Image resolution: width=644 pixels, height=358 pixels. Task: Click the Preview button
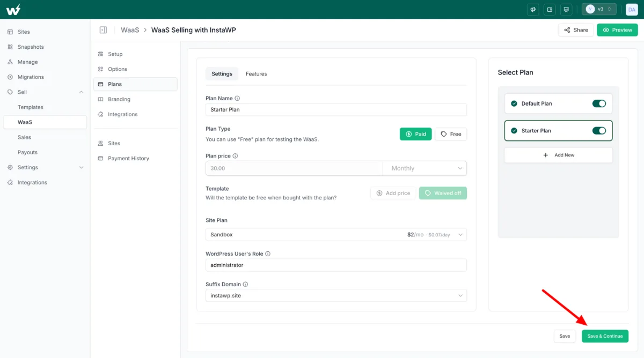click(617, 30)
